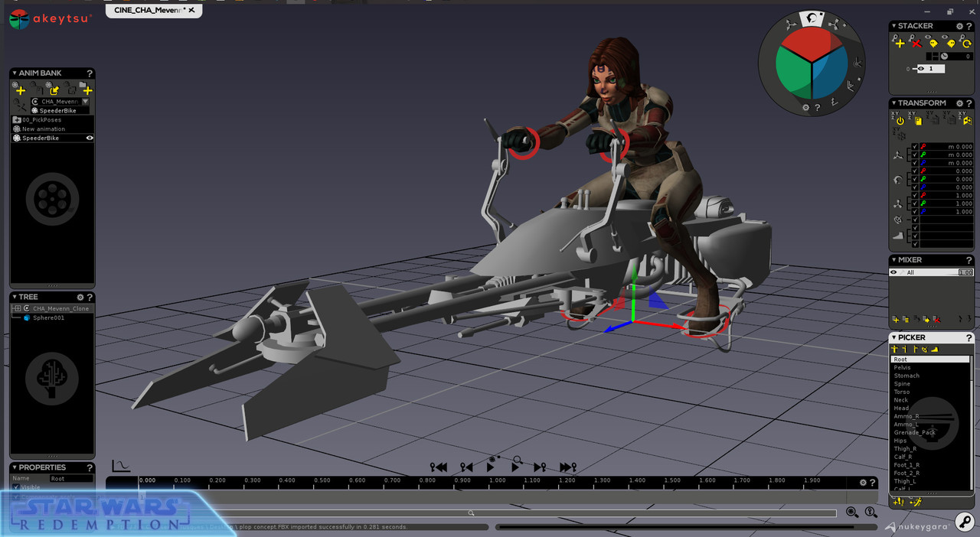Zoom the timeline with magnifier plus icon

coord(852,513)
